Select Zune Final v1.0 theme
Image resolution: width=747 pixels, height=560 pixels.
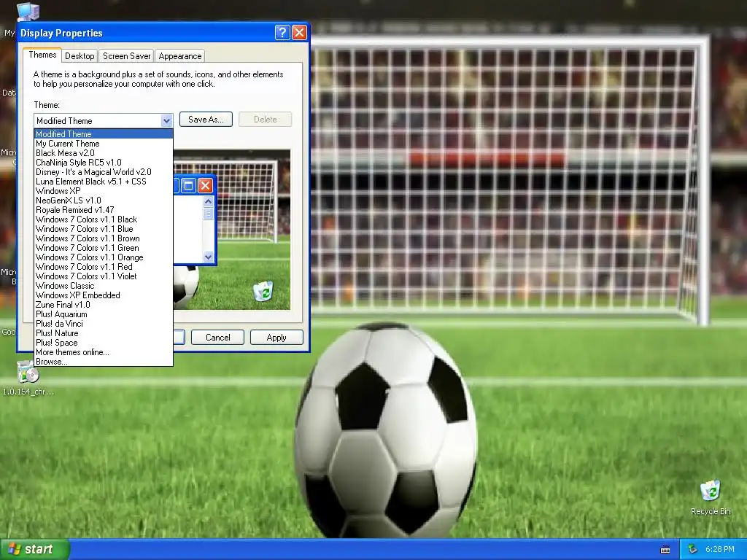[104, 305]
